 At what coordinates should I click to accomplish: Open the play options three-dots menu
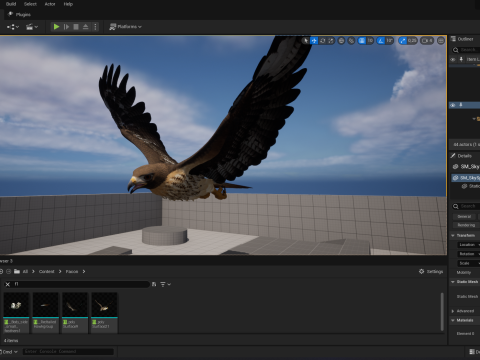tap(95, 27)
